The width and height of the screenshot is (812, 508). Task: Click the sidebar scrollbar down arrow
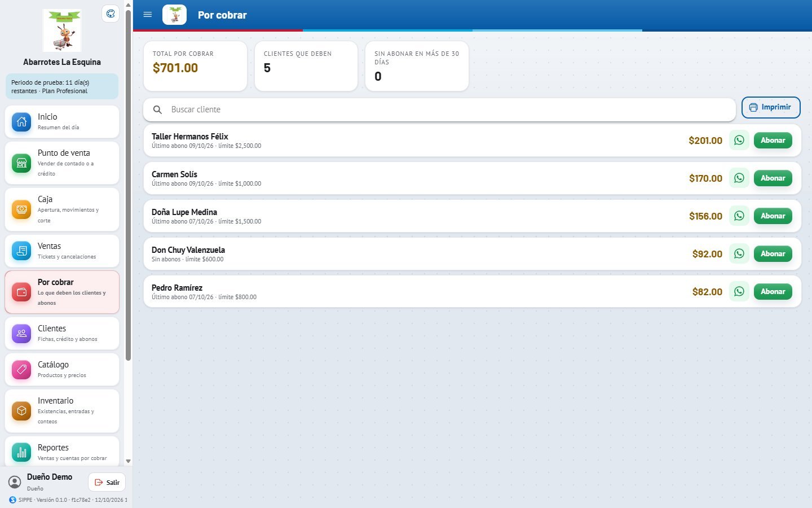[x=128, y=461]
